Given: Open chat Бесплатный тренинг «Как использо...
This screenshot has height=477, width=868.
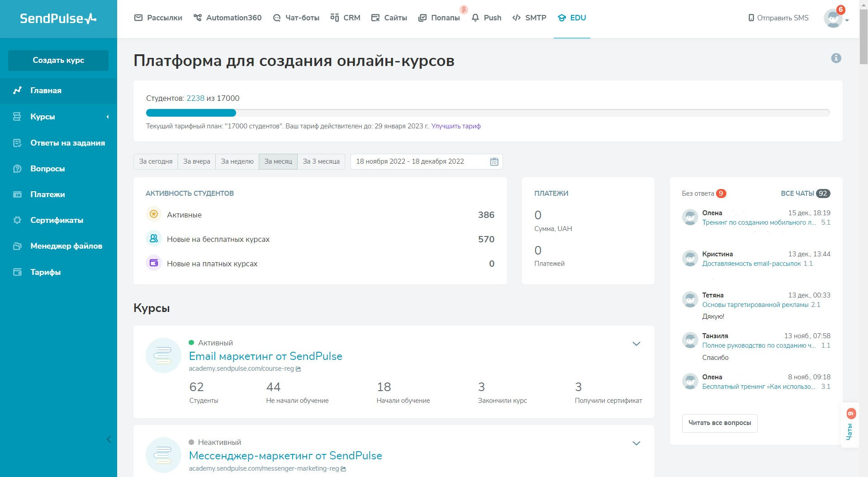Looking at the screenshot, I should coord(759,387).
